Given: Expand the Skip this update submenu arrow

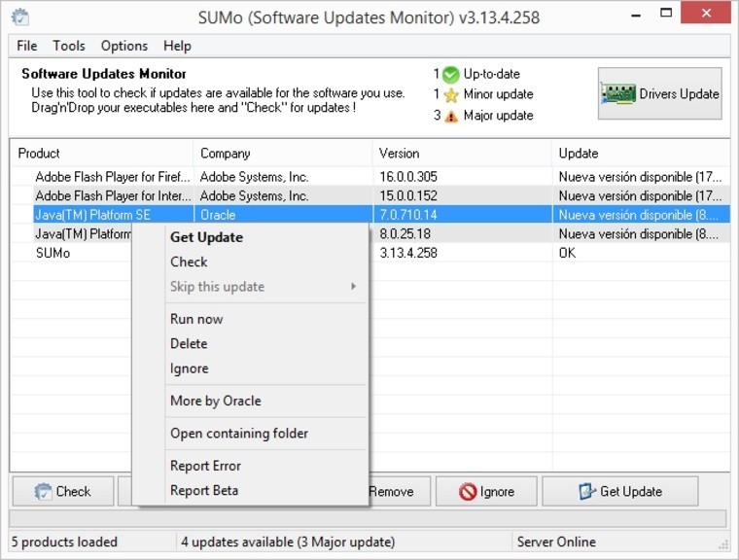Looking at the screenshot, I should click(x=354, y=286).
